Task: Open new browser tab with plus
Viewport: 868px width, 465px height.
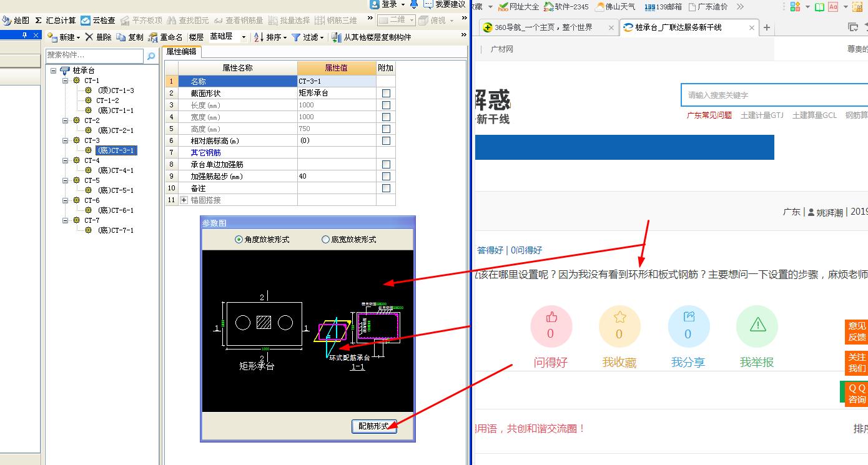Action: (x=767, y=27)
